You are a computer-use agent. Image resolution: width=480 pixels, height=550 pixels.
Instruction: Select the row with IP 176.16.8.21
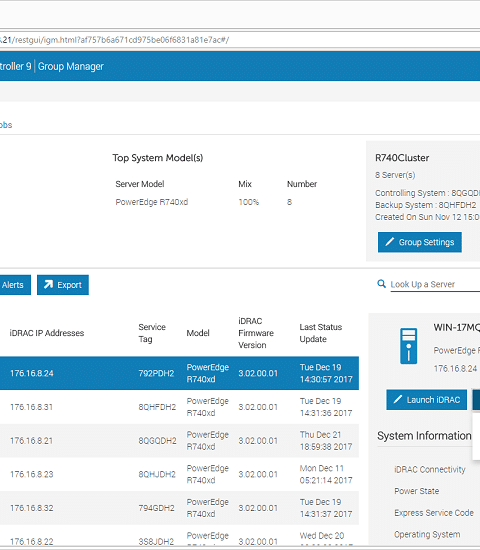(x=179, y=441)
